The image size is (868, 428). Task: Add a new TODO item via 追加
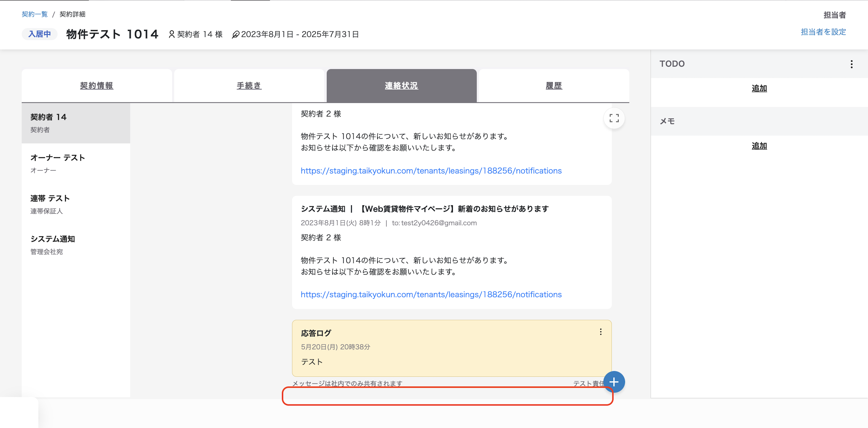click(759, 88)
